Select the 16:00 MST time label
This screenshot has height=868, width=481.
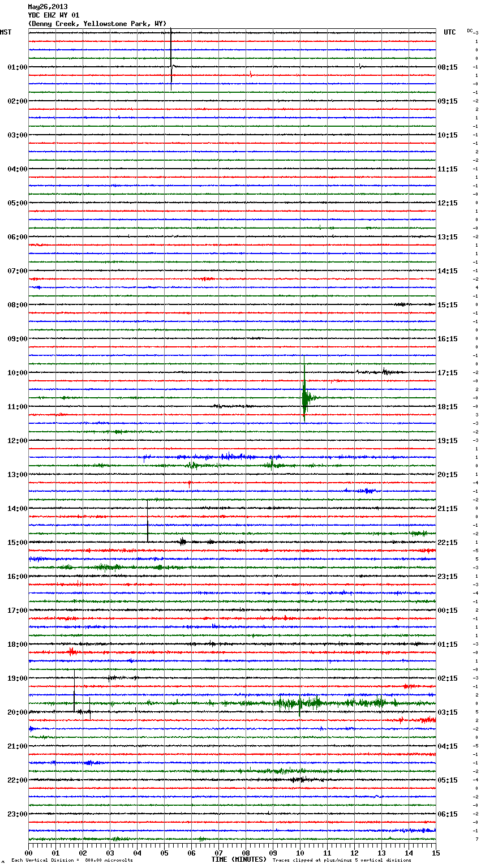[17, 577]
